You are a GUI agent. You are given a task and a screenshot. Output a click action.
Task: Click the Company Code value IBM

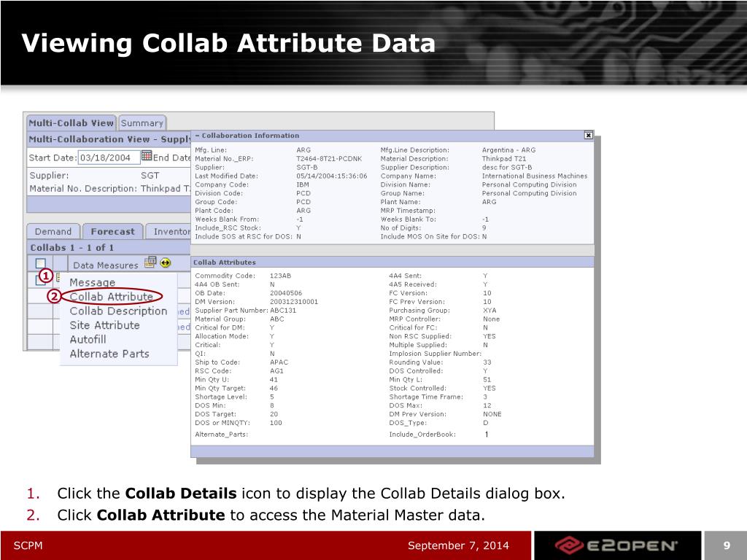[x=303, y=184]
